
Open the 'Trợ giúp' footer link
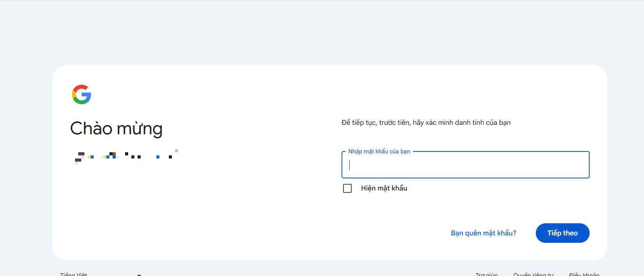(487, 274)
